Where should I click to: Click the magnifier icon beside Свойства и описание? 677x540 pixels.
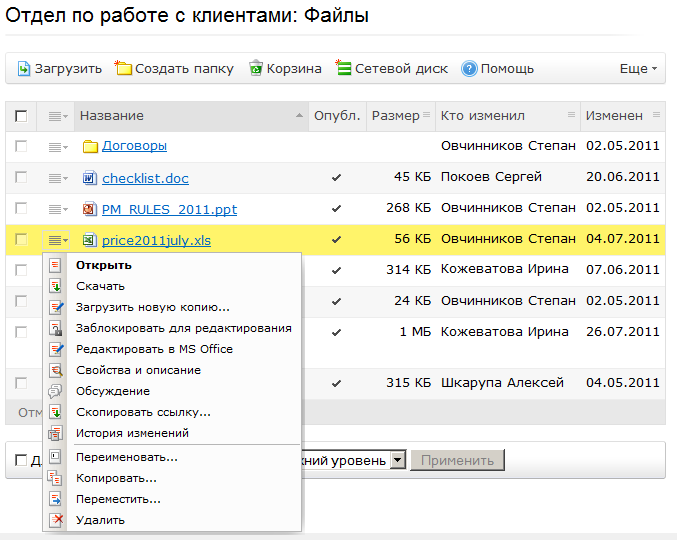point(56,370)
